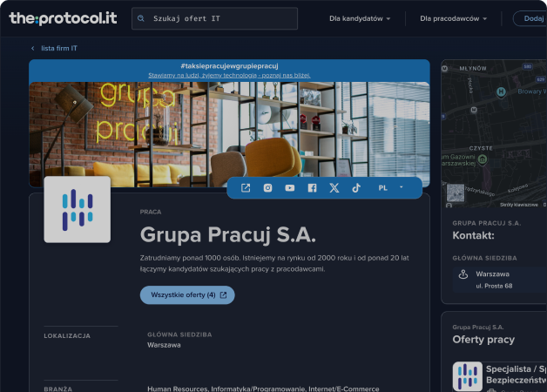Click the Gazownia museum marker on map

point(483,159)
